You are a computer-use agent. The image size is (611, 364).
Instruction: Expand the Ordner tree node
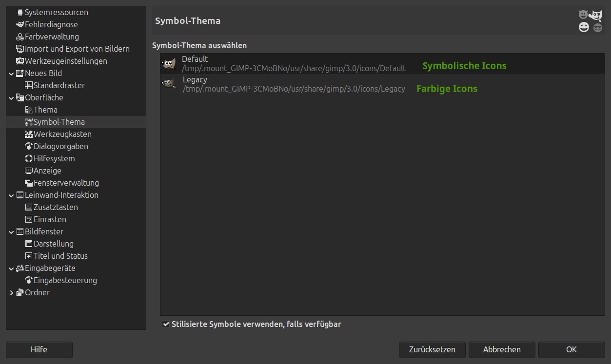11,293
